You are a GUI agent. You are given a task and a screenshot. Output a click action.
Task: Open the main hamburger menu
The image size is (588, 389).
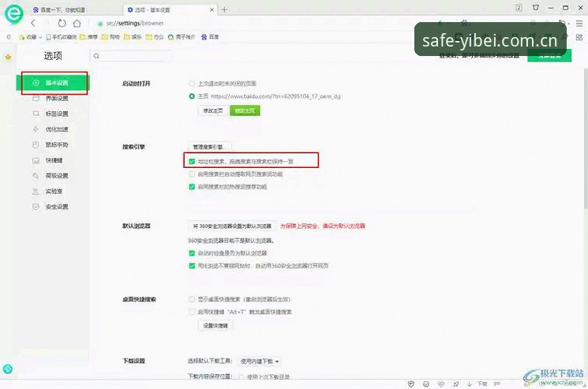[579, 23]
